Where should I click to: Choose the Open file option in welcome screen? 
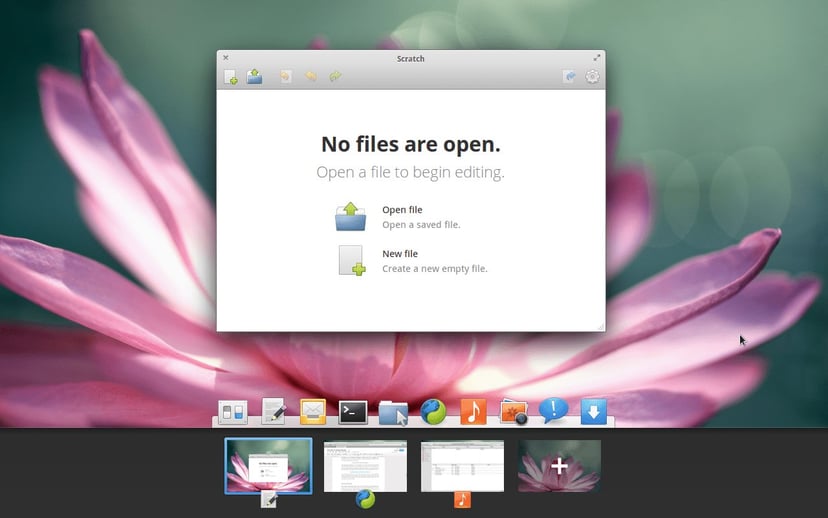(399, 216)
